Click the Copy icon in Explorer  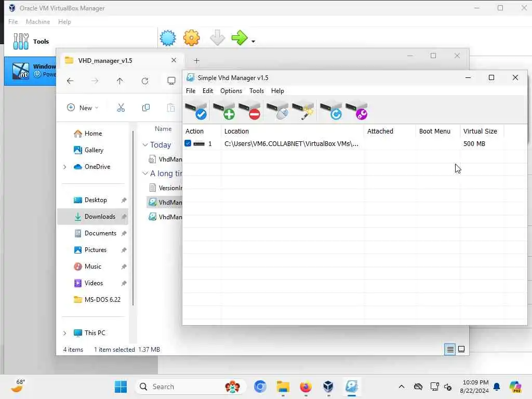[x=146, y=108]
